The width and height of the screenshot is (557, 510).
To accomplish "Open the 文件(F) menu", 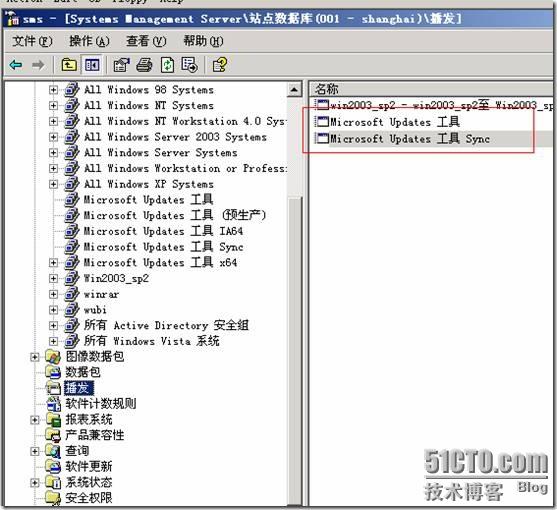I will 32,41.
